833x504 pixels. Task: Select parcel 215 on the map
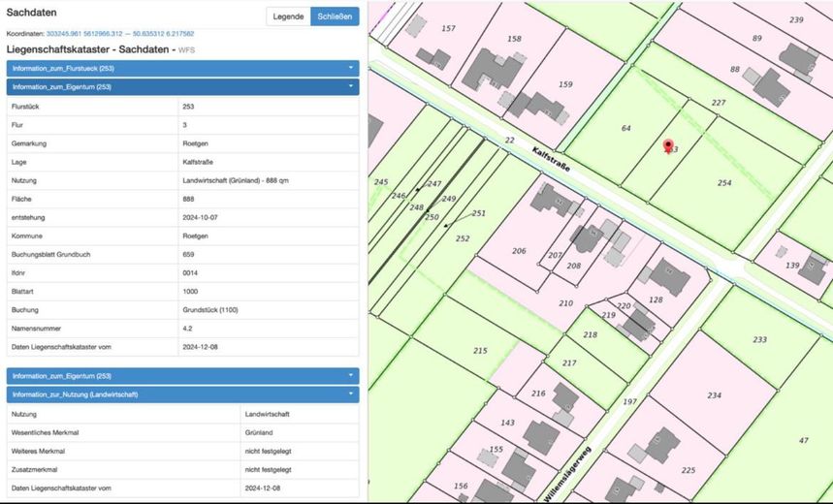[x=480, y=350]
